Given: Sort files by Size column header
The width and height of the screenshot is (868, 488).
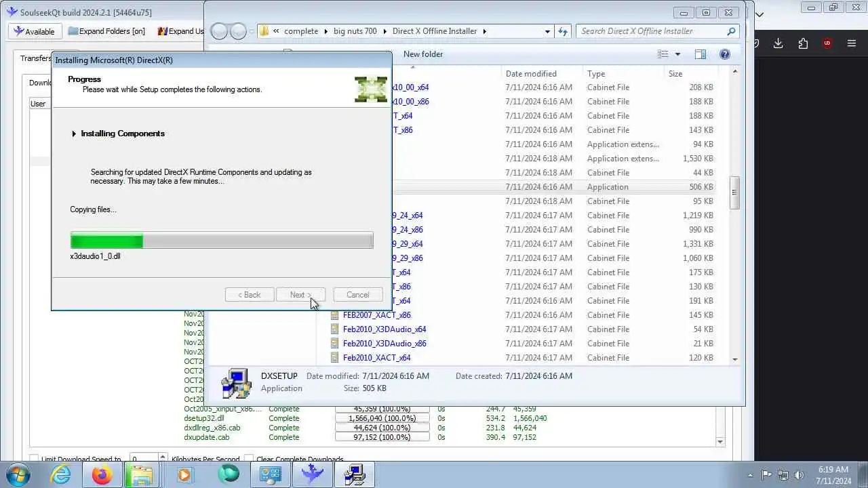Looking at the screenshot, I should click(675, 74).
